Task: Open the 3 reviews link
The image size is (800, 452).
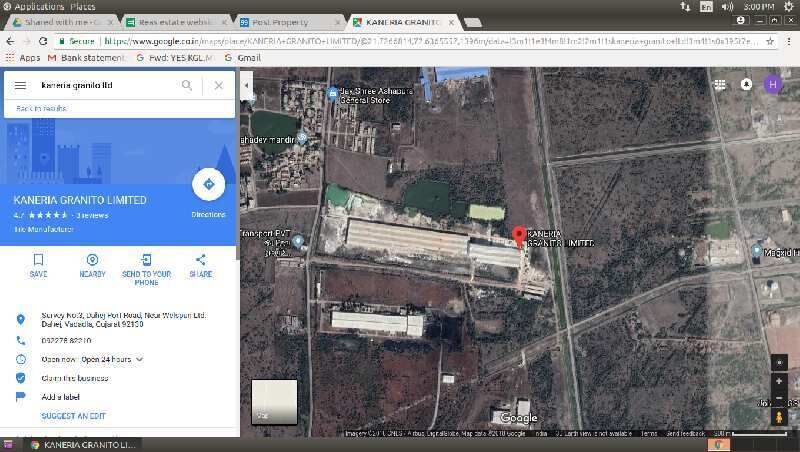Action: [x=92, y=215]
